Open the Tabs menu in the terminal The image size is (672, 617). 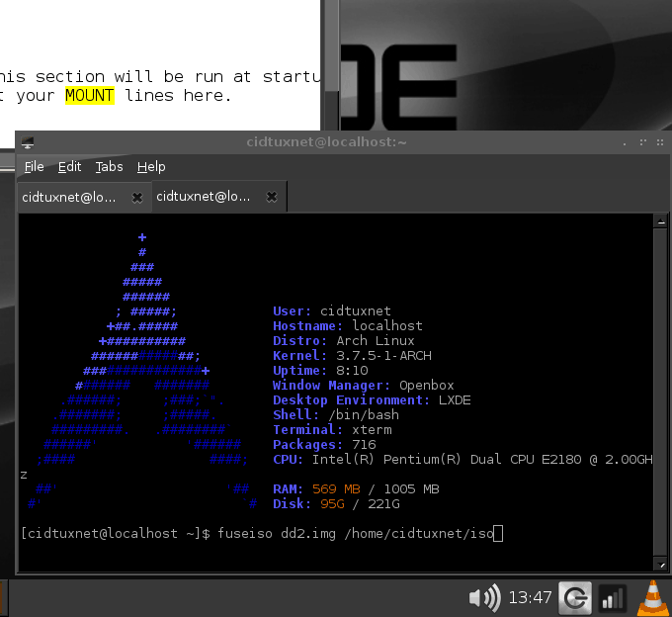(x=109, y=167)
